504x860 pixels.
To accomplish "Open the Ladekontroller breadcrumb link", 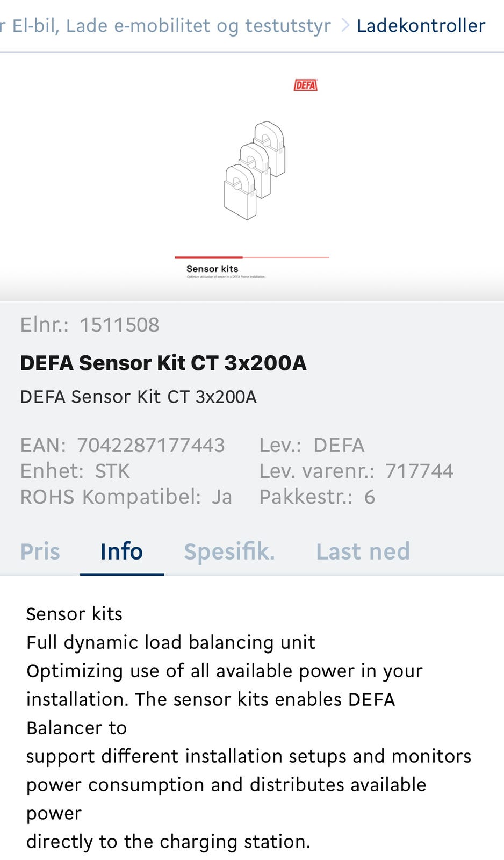I will 421,25.
